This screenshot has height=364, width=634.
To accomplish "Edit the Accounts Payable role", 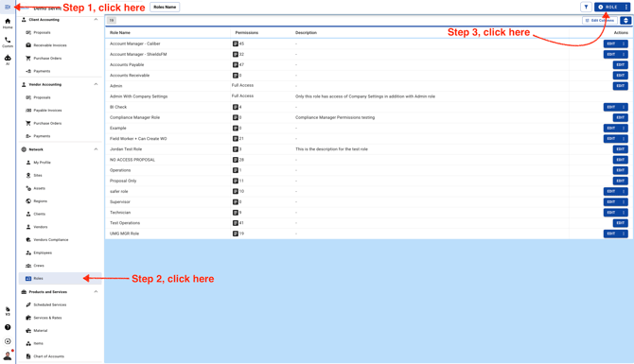I will 620,64.
